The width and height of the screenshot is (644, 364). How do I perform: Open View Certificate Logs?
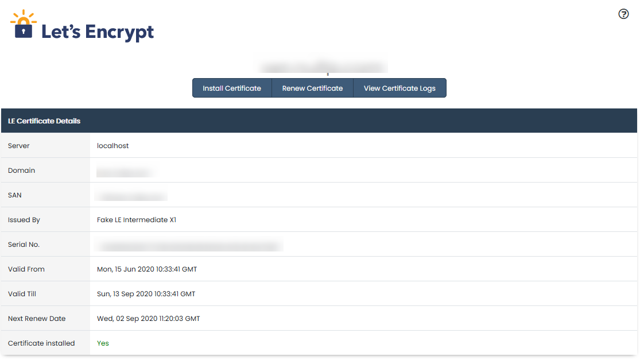pyautogui.click(x=399, y=88)
